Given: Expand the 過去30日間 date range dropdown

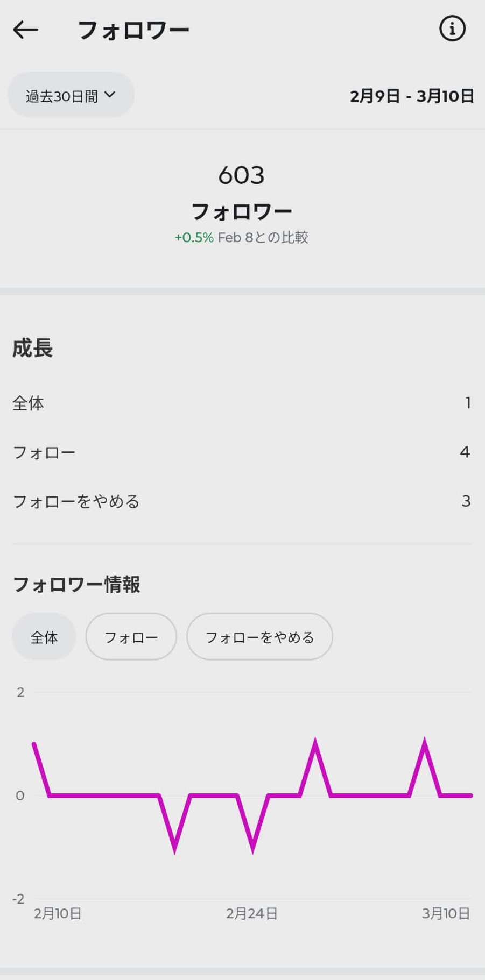Looking at the screenshot, I should point(71,96).
